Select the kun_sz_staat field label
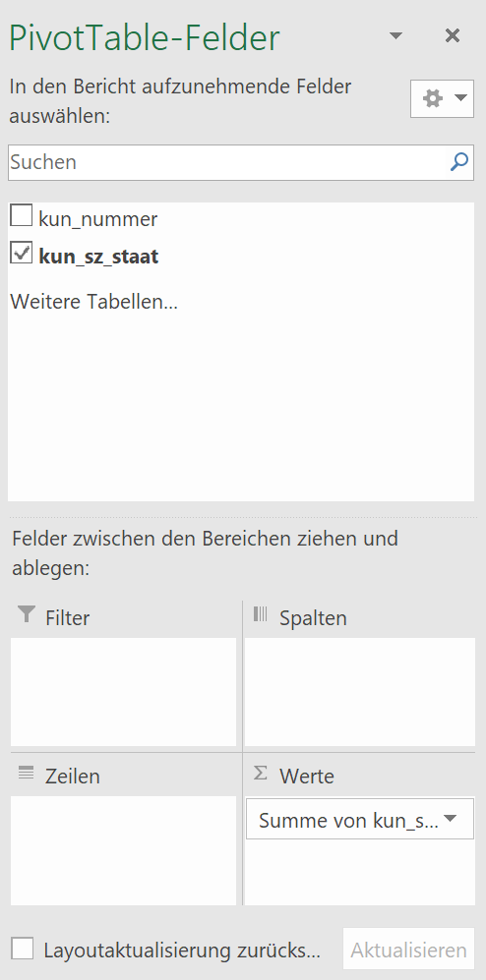 (x=98, y=257)
